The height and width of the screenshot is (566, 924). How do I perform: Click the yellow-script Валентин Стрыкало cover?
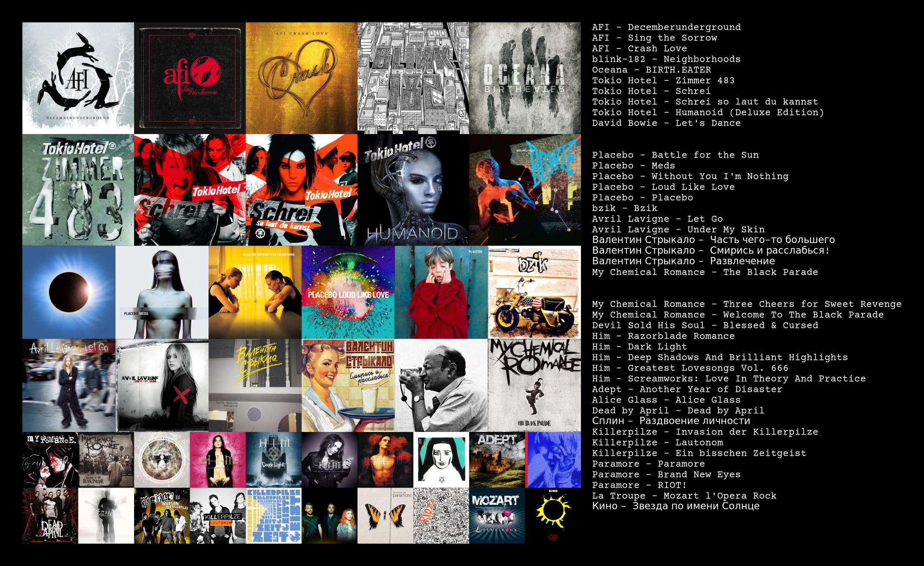tap(255, 385)
